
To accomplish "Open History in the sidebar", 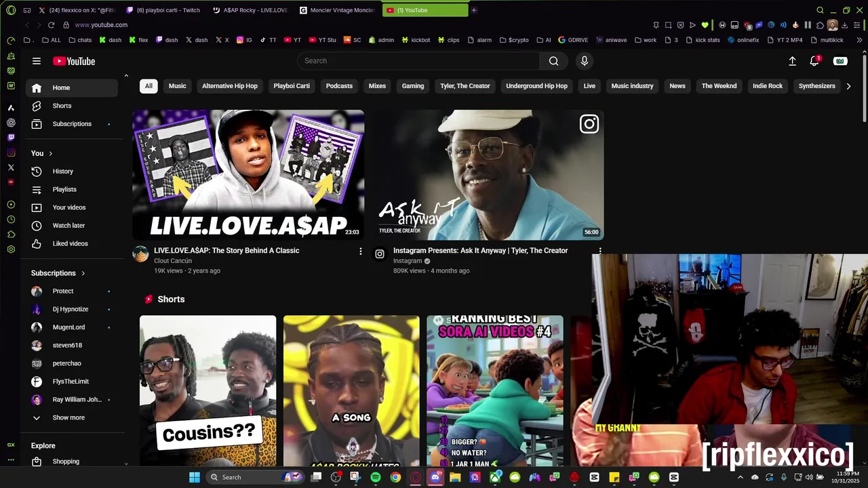I will point(72,171).
